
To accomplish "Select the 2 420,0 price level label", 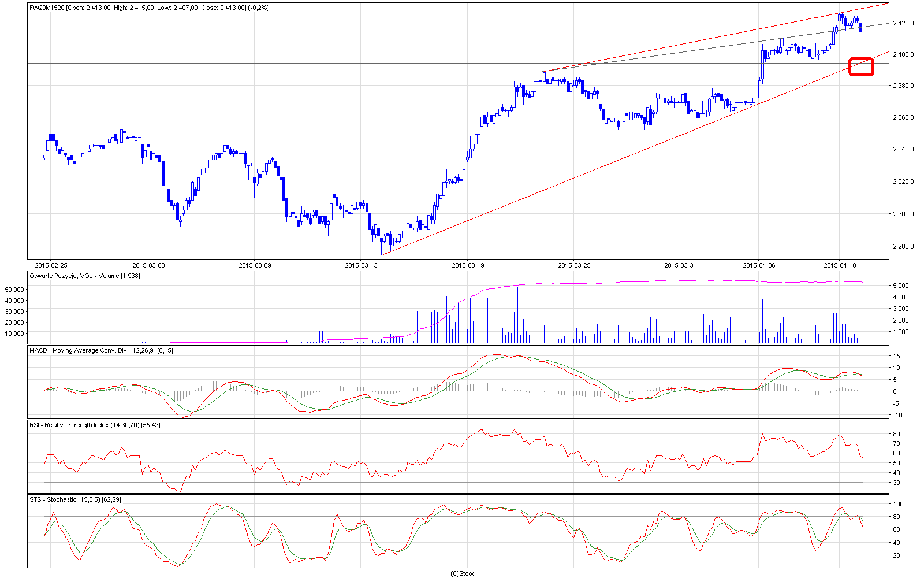I will click(x=903, y=23).
